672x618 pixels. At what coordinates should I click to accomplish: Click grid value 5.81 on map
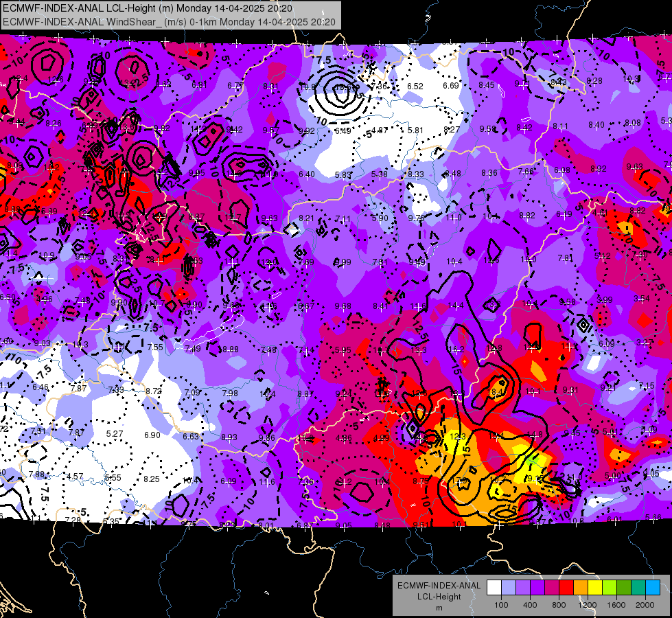point(415,130)
